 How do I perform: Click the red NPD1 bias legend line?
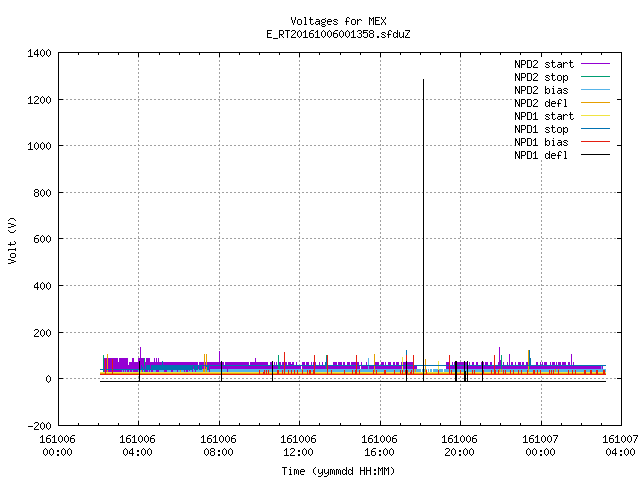coord(596,142)
